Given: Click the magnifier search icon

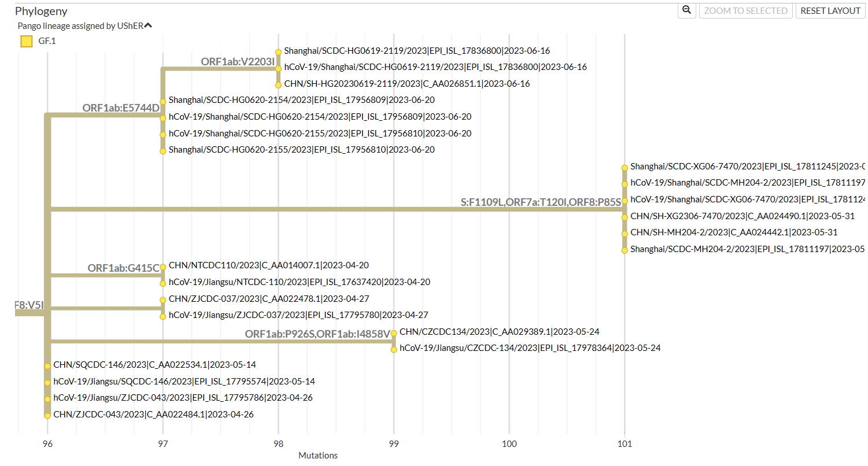Looking at the screenshot, I should tap(686, 10).
